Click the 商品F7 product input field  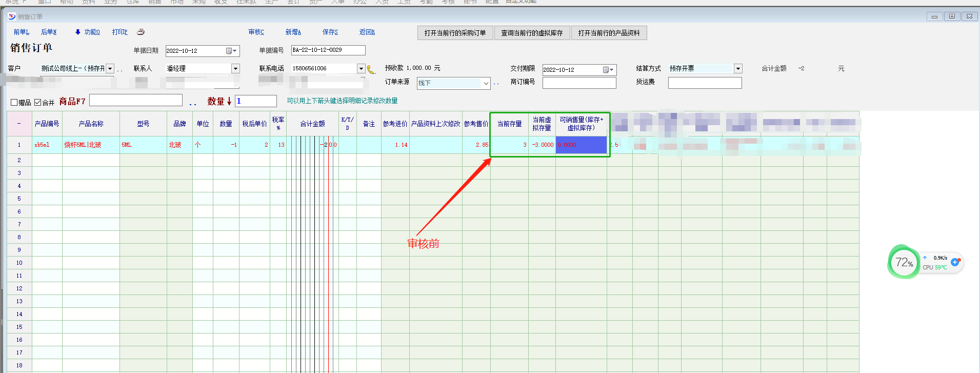pyautogui.click(x=136, y=101)
